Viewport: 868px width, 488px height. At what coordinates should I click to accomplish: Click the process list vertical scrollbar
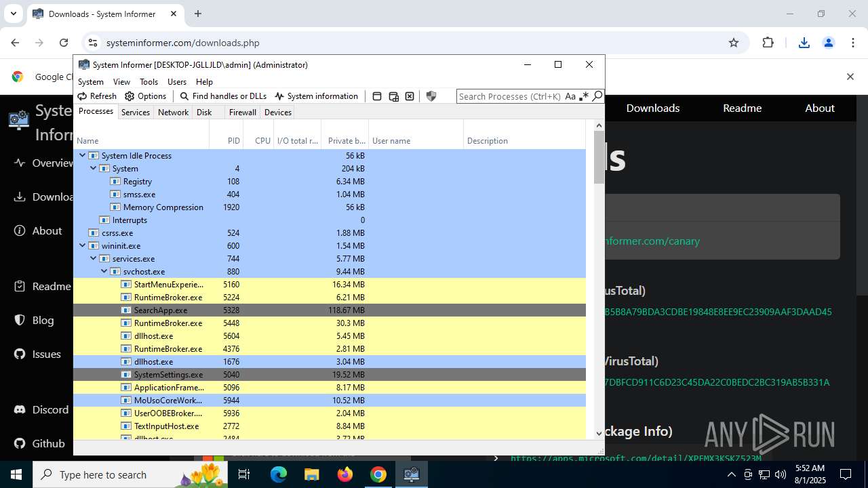click(x=599, y=157)
